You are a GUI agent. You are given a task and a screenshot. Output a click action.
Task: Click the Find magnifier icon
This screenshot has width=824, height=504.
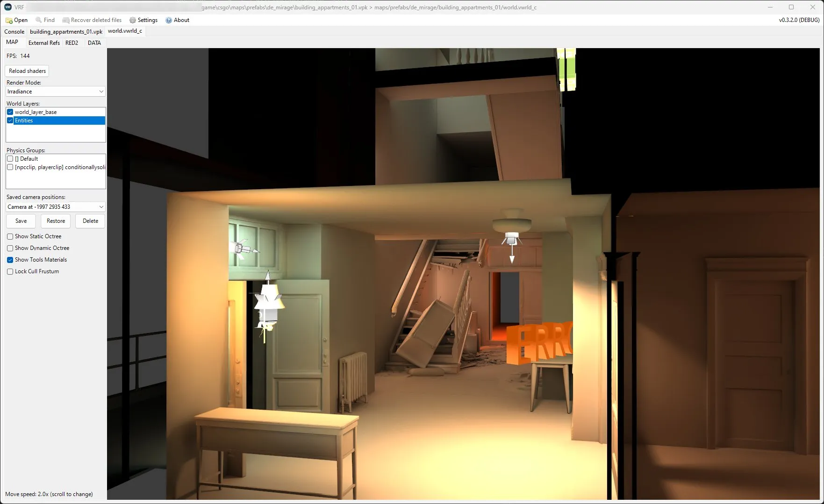(39, 20)
